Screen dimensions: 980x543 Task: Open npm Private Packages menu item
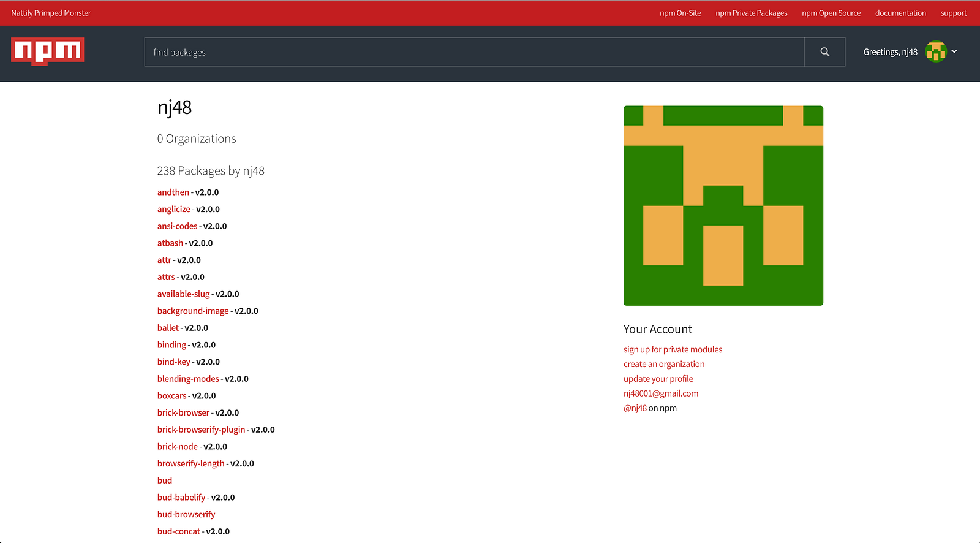[x=752, y=13]
